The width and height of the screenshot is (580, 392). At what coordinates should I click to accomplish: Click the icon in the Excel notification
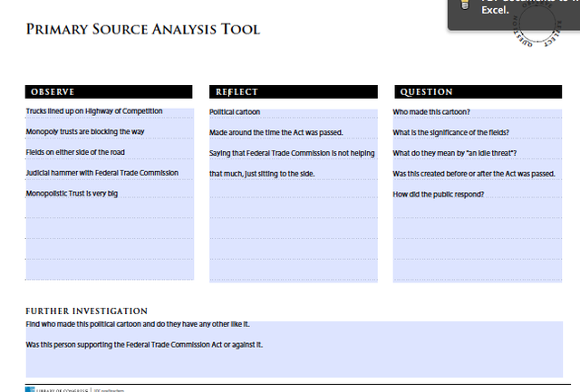click(x=465, y=5)
